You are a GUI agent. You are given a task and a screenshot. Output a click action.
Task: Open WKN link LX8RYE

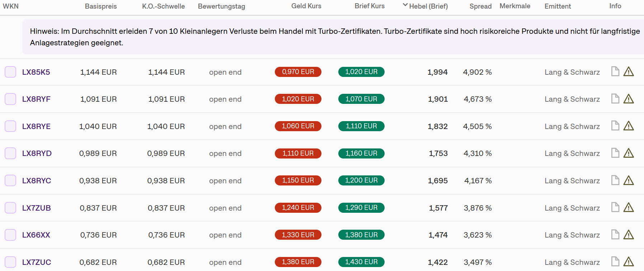(36, 127)
